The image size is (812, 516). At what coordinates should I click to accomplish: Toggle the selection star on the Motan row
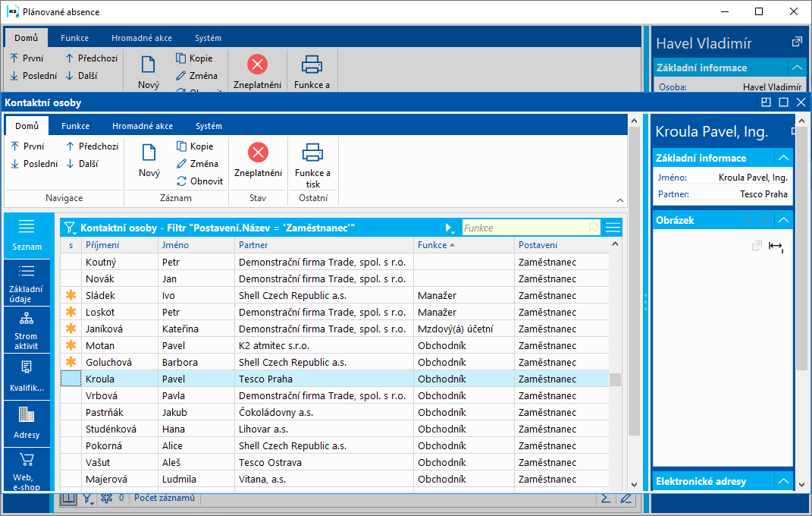point(71,345)
